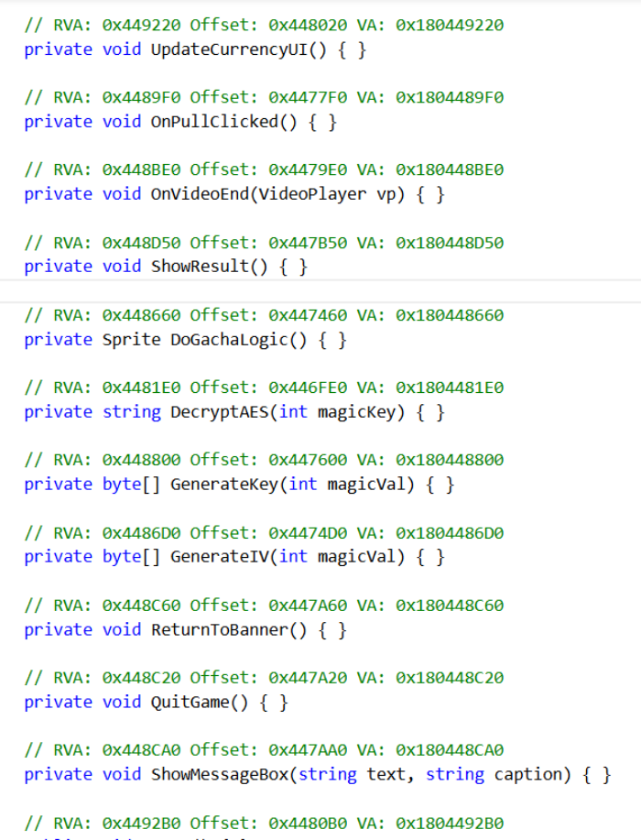Click the RVA 0x4492B0 comment at bottom
641x840 pixels.
[x=264, y=823]
